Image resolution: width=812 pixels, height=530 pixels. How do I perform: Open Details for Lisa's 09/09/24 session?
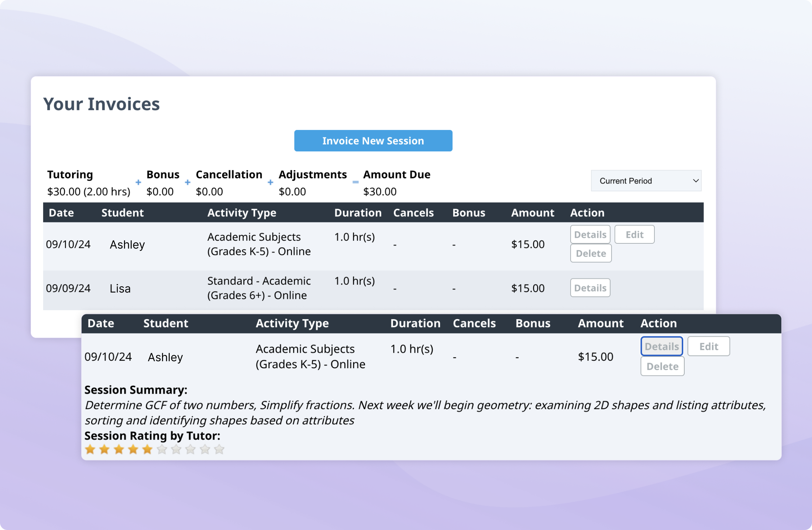coord(590,288)
